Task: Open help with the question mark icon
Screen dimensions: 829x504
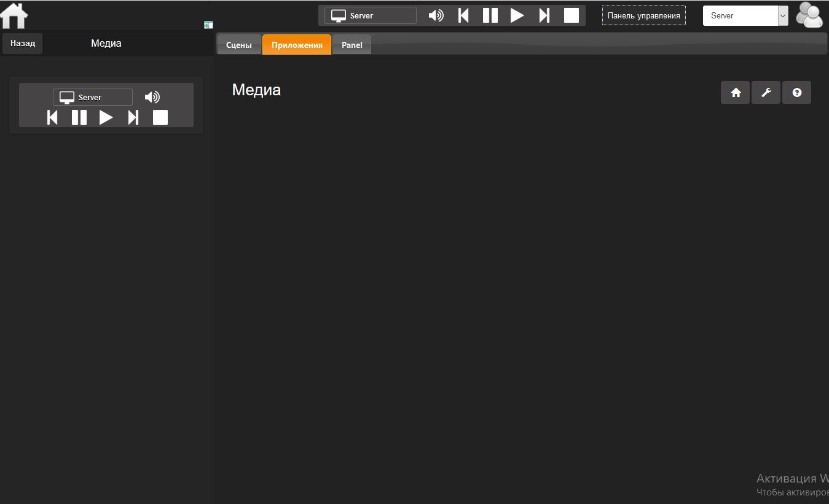Action: point(796,93)
